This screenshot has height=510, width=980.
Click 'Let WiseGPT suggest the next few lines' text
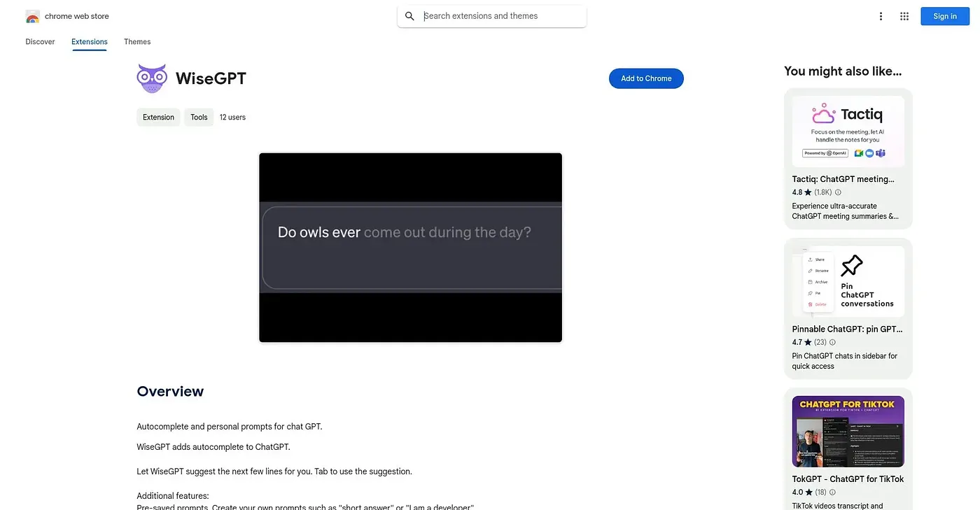coord(274,472)
